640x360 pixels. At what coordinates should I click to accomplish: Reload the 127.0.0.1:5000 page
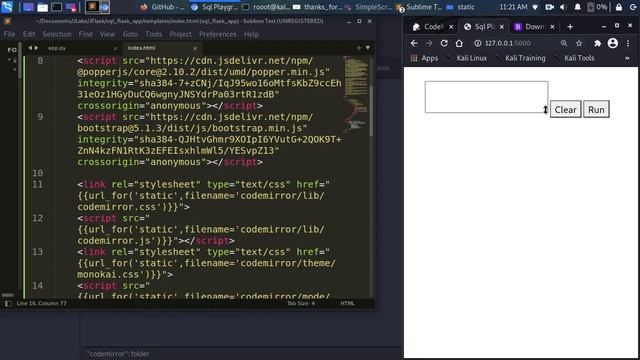coord(444,43)
